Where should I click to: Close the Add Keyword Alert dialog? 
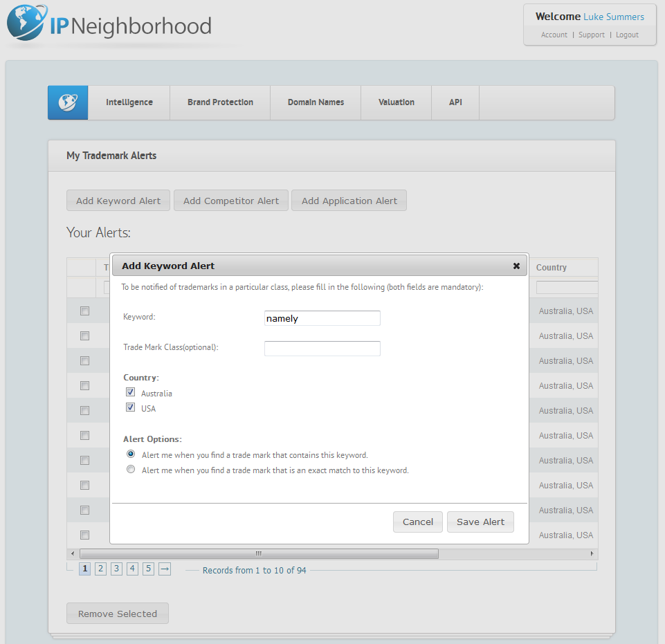pos(516,266)
